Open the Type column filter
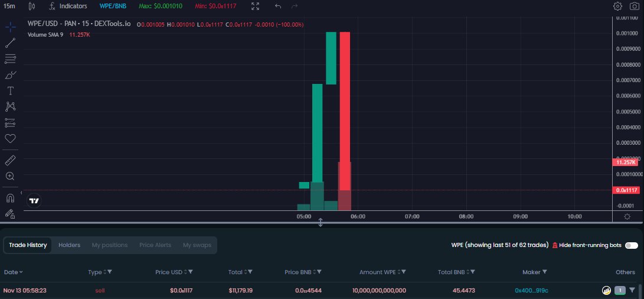Screen dimensions: 644x299 point(110,272)
